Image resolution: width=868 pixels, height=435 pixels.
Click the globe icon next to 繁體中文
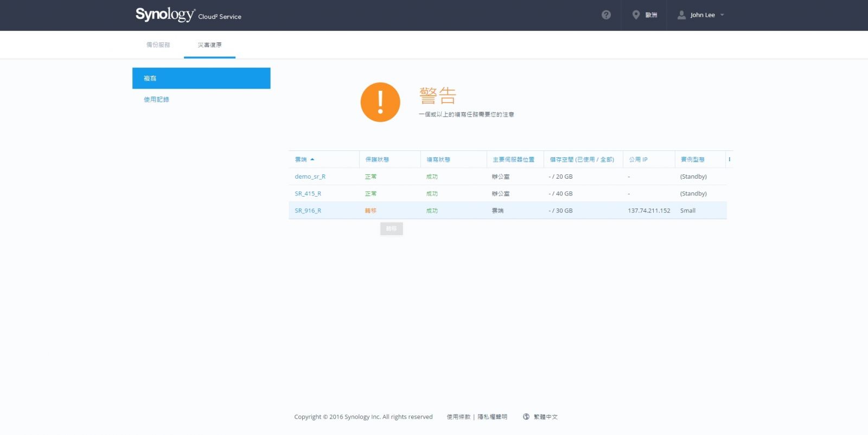(526, 417)
